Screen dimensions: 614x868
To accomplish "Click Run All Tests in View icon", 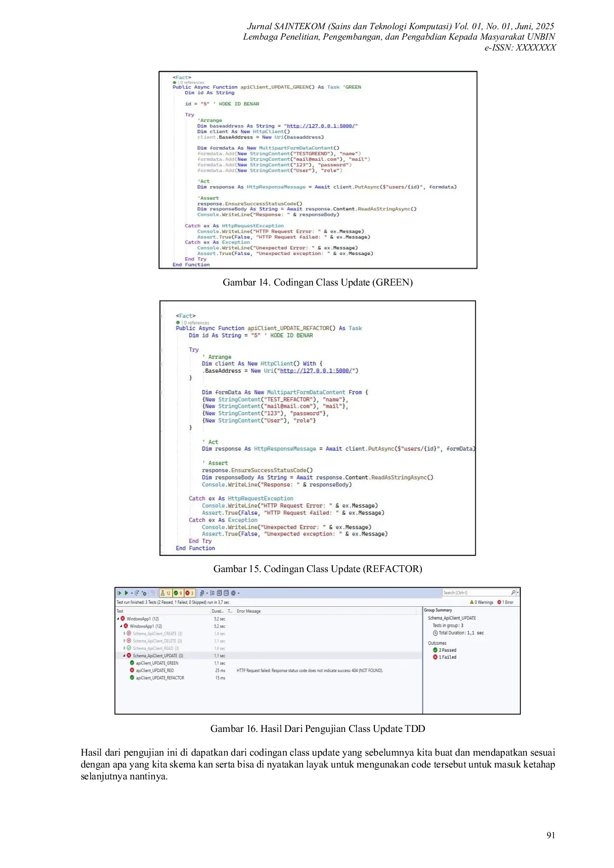I will 119,593.
